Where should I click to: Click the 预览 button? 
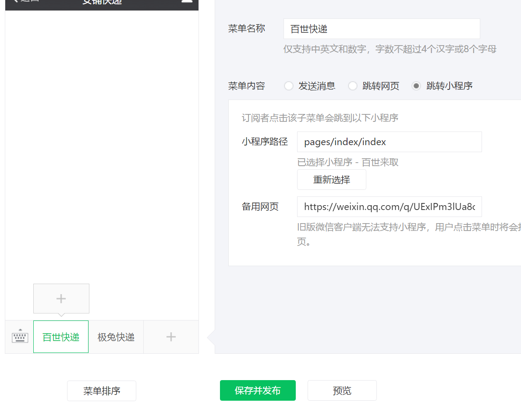342,390
